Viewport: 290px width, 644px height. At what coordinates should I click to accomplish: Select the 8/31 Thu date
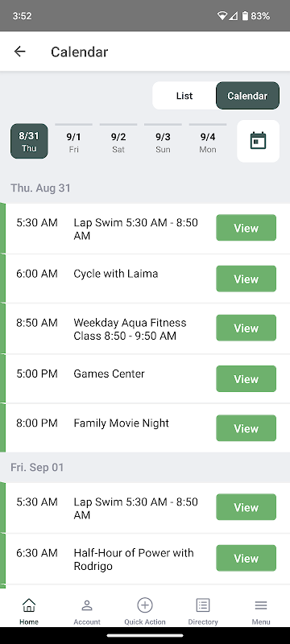point(29,142)
